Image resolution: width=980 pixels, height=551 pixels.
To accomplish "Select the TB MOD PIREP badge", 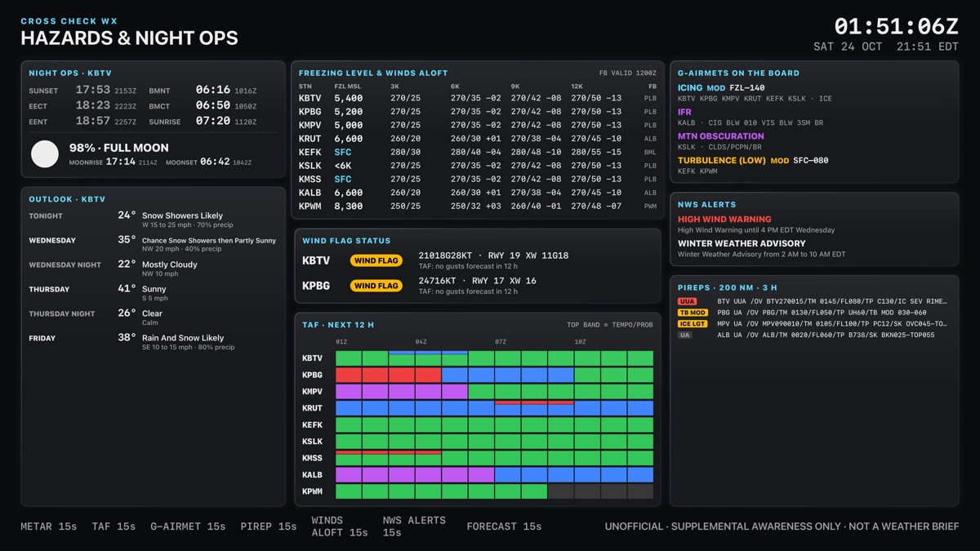I will 693,313.
